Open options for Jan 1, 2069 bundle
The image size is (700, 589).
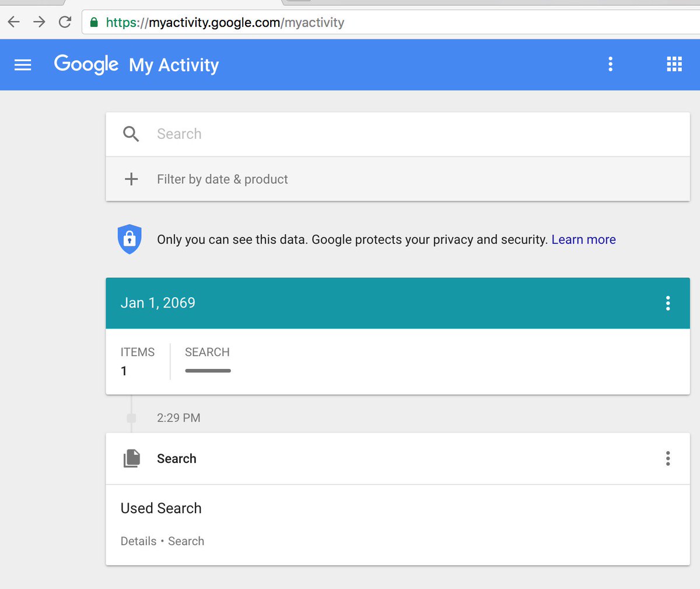coord(668,303)
